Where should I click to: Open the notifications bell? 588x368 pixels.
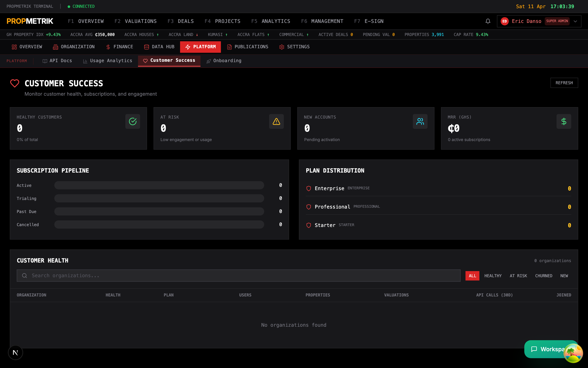coord(488,21)
